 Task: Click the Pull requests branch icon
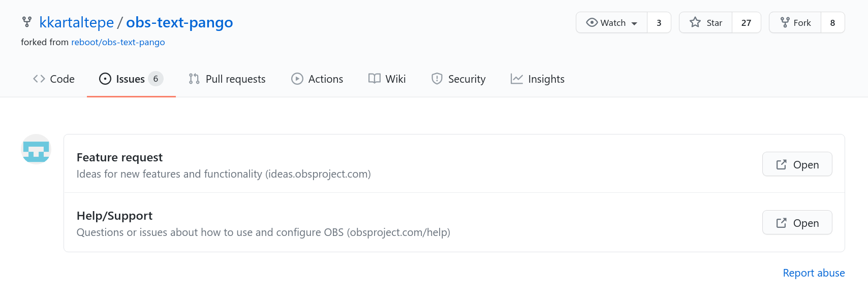[x=194, y=79]
